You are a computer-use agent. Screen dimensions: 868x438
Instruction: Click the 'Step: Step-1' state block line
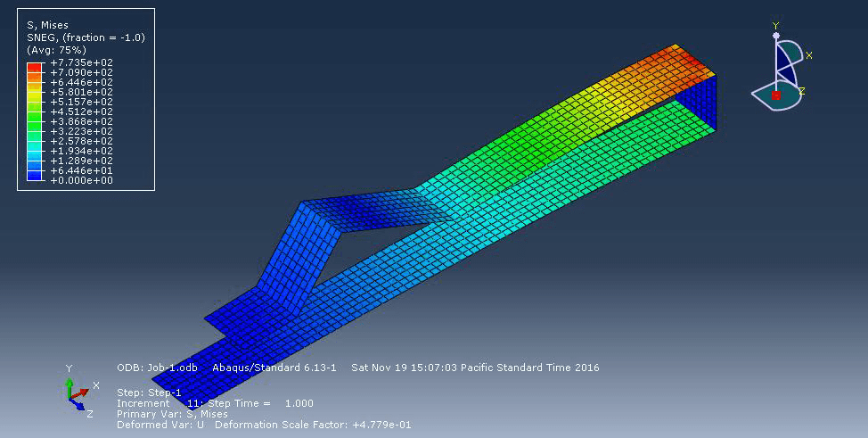pos(149,393)
